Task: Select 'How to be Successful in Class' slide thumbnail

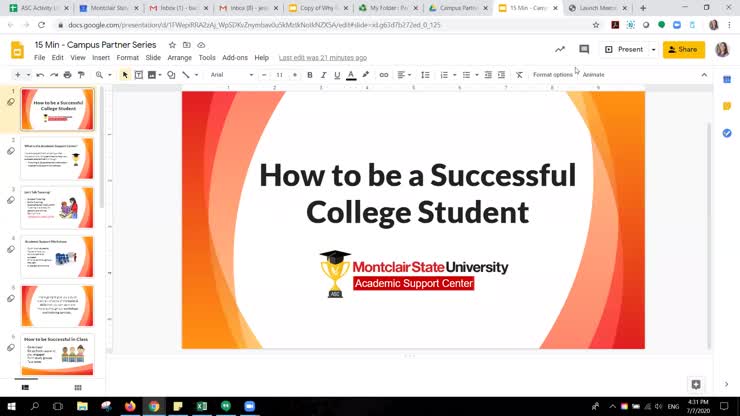Action: pos(57,355)
